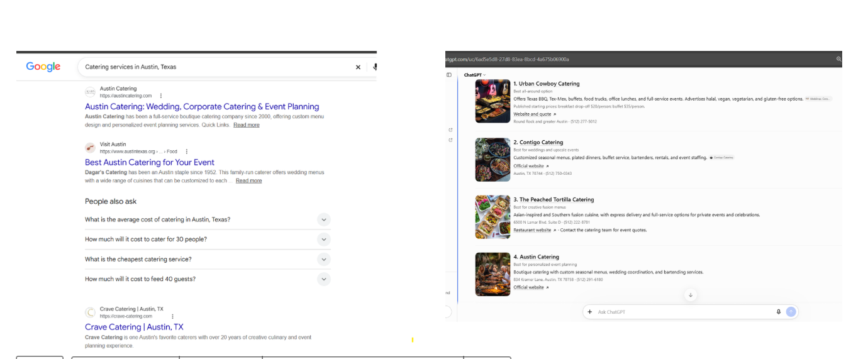Viewport: 868px width, 359px height.
Task: Open the ChatGPT model dropdown
Action: [x=475, y=75]
